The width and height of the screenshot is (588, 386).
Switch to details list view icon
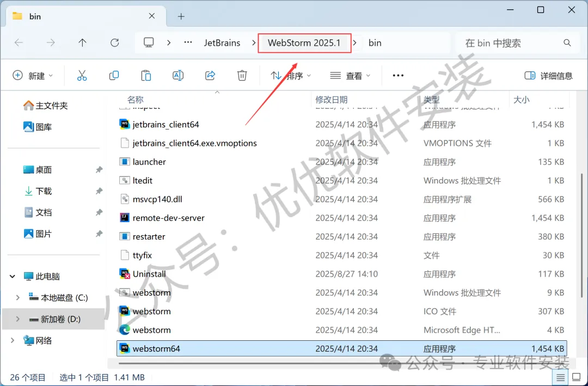pos(560,377)
